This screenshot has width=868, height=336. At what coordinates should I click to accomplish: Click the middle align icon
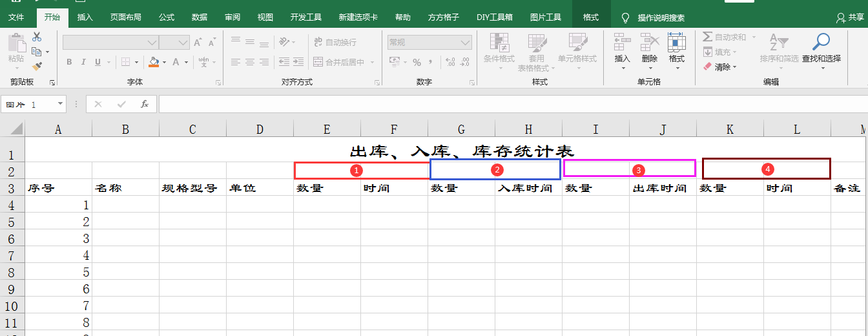coord(250,43)
